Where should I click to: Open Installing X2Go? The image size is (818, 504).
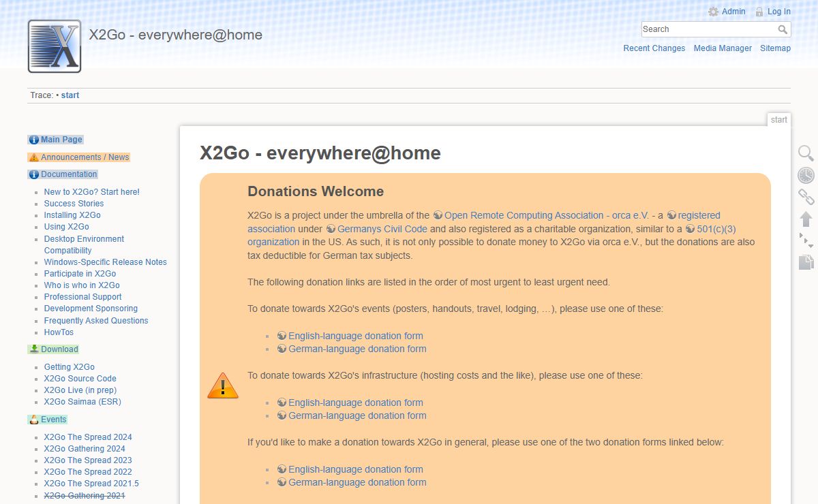click(x=72, y=215)
